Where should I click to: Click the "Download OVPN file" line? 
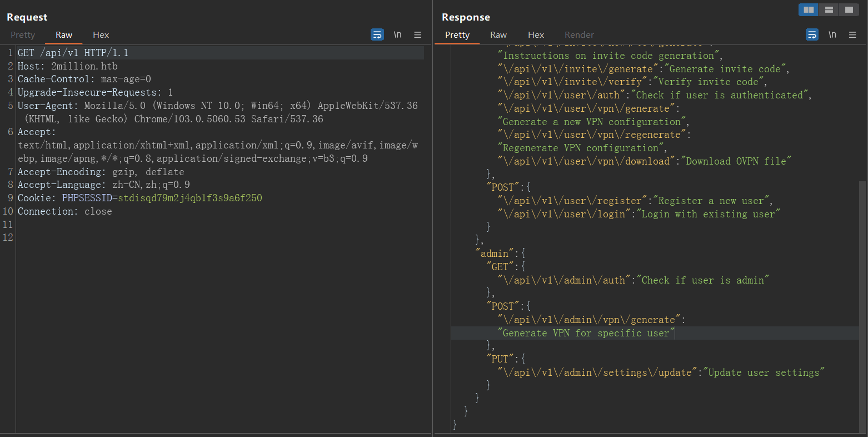pos(645,161)
